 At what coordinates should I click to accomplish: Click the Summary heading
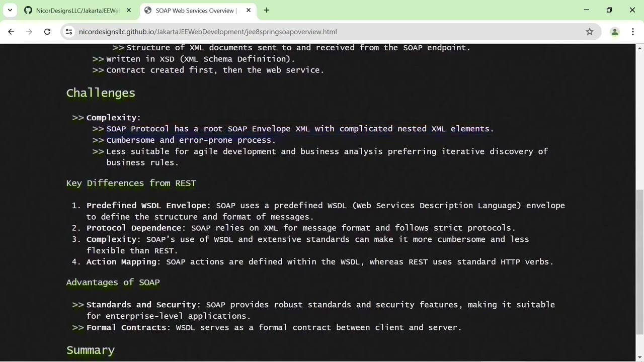point(91,350)
